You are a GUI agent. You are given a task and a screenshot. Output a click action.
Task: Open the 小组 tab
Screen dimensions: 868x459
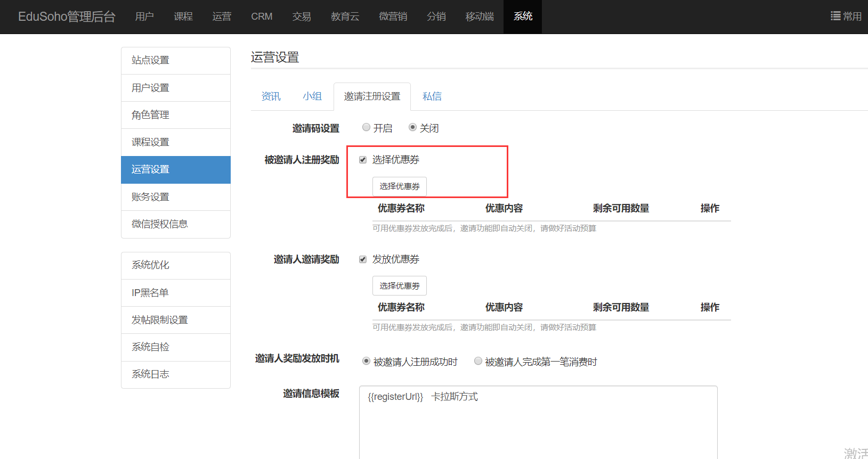point(312,96)
